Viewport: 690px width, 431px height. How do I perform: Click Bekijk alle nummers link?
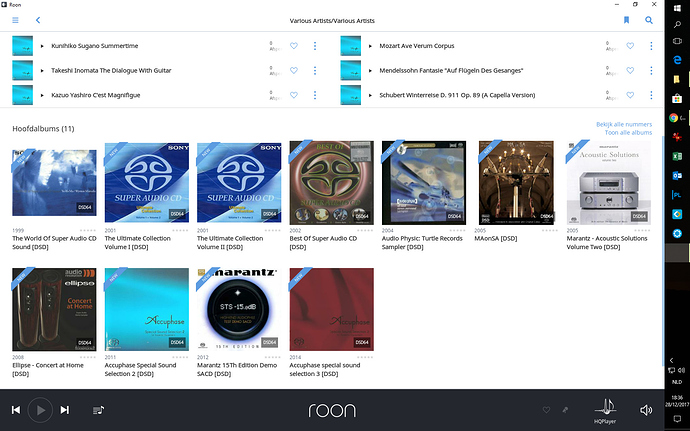coord(624,124)
